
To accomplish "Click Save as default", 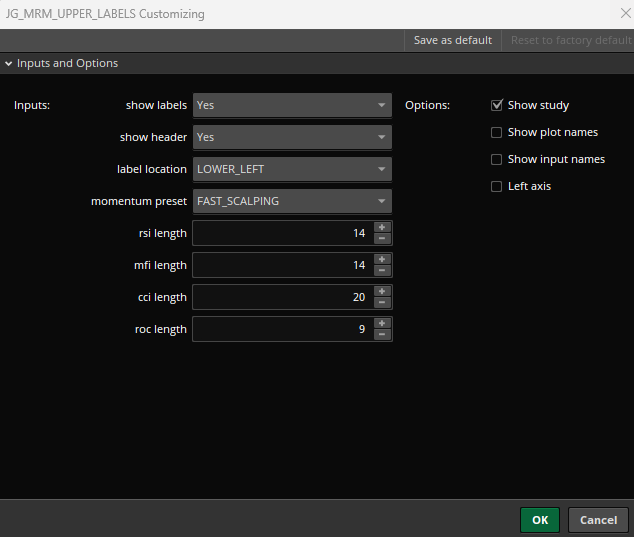I will click(x=452, y=40).
